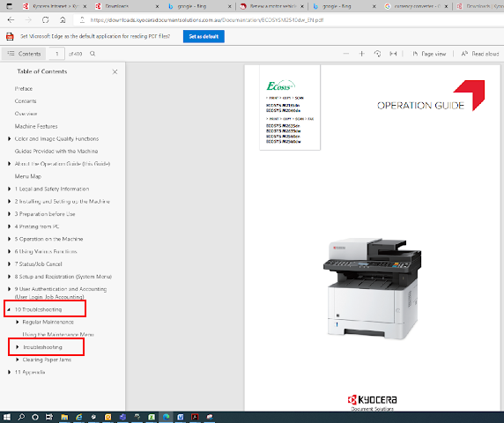Close the Table of Contents panel
Viewport: 504px width, 423px height.
coord(115,71)
